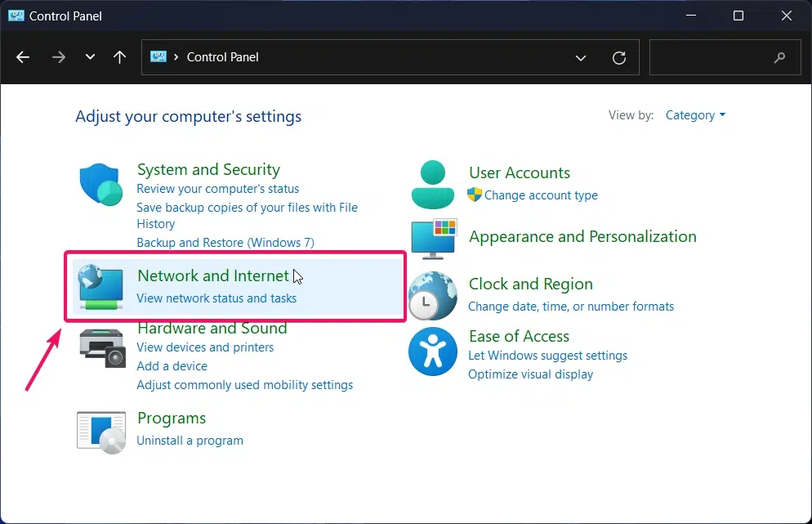Open the User Accounts person icon
The width and height of the screenshot is (812, 524).
(x=432, y=185)
